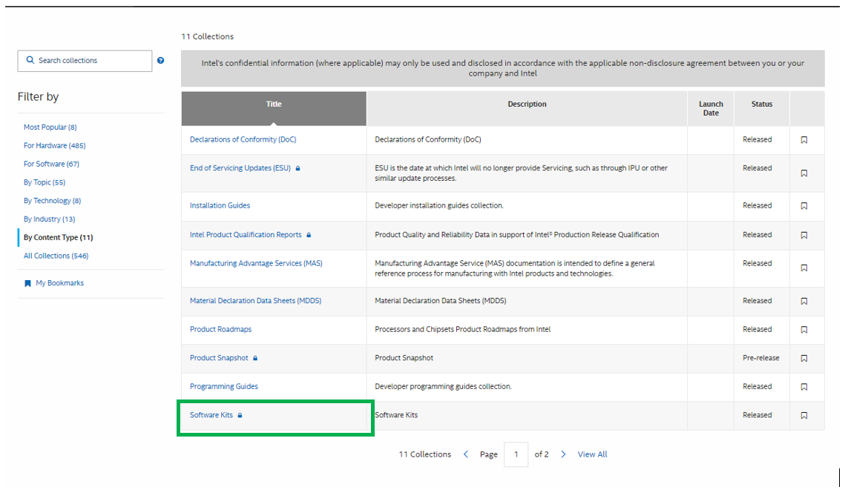Open Software Kits collection
Image resolution: width=848 pixels, height=504 pixels.
point(211,415)
